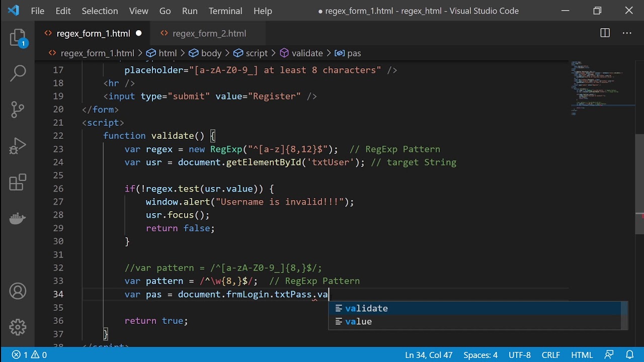644x362 pixels.
Task: Click 'return false;' on line 29
Action: (x=180, y=228)
